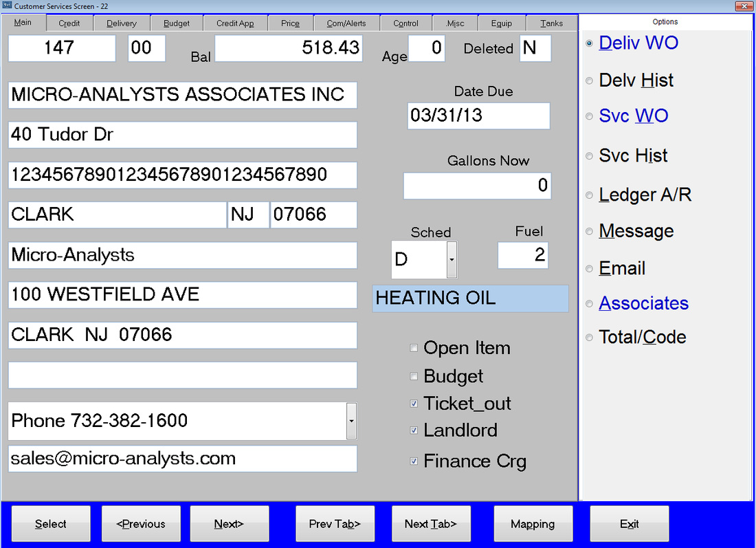Image resolution: width=756 pixels, height=548 pixels.
Task: Open Mapping for this customer
Action: click(533, 524)
